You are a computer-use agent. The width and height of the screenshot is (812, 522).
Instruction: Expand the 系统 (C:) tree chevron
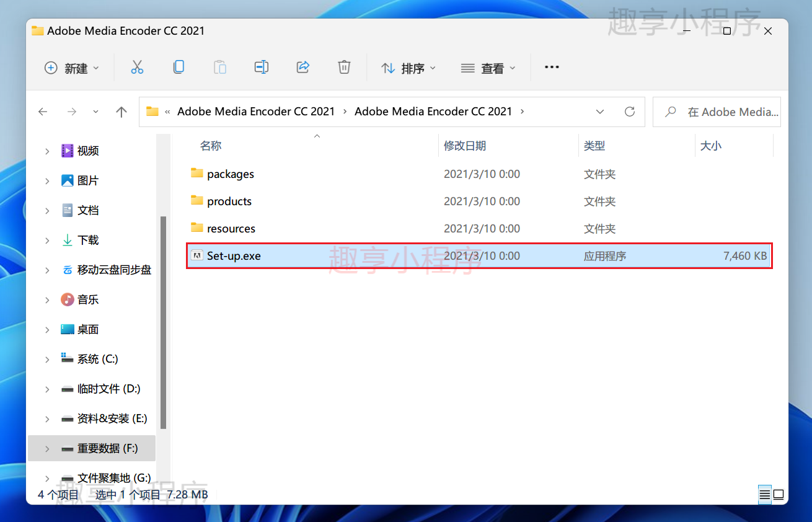pyautogui.click(x=47, y=359)
